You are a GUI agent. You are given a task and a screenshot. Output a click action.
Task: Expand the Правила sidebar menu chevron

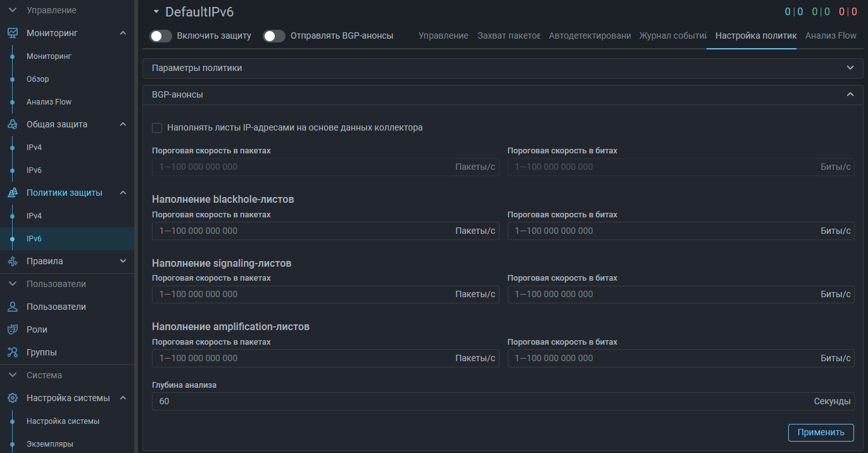coord(123,261)
